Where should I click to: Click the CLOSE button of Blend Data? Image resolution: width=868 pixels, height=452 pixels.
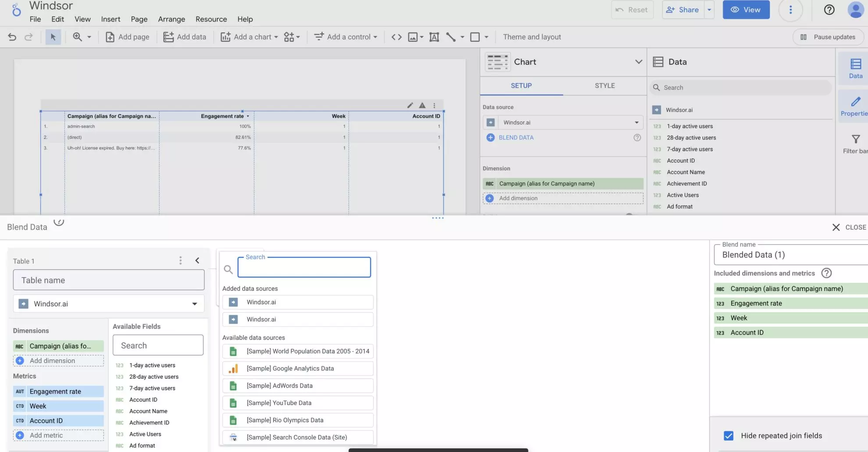pyautogui.click(x=849, y=227)
